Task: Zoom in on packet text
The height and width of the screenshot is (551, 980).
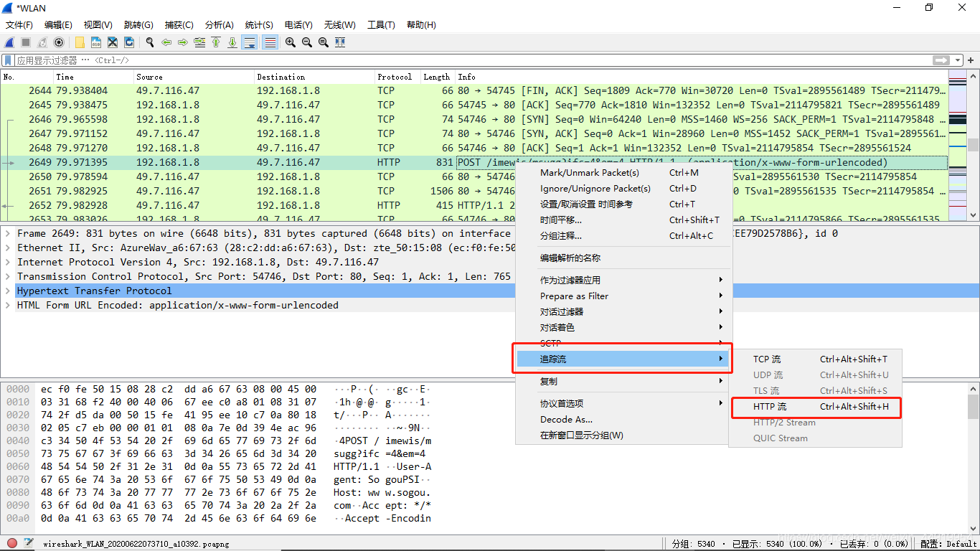Action: tap(291, 42)
